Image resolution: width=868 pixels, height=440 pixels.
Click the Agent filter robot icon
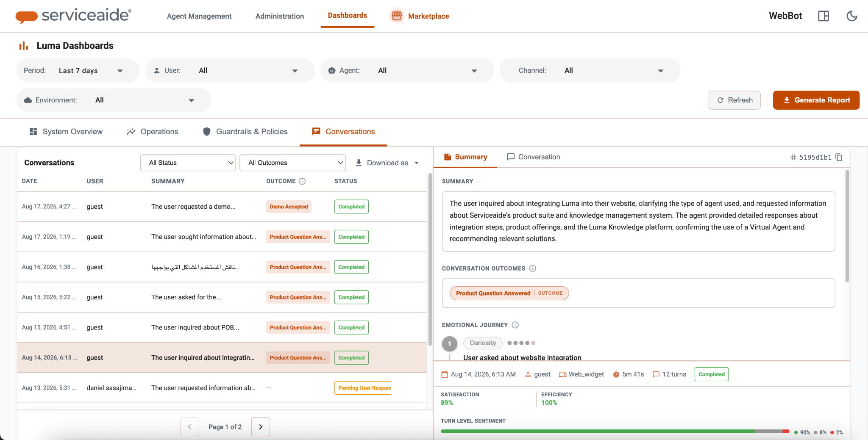coord(332,71)
